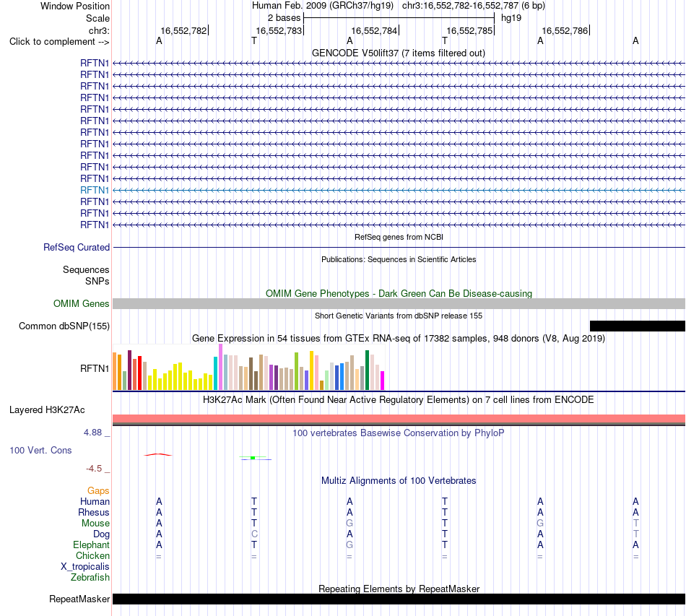Select the "Human" alignment row label

point(95,501)
